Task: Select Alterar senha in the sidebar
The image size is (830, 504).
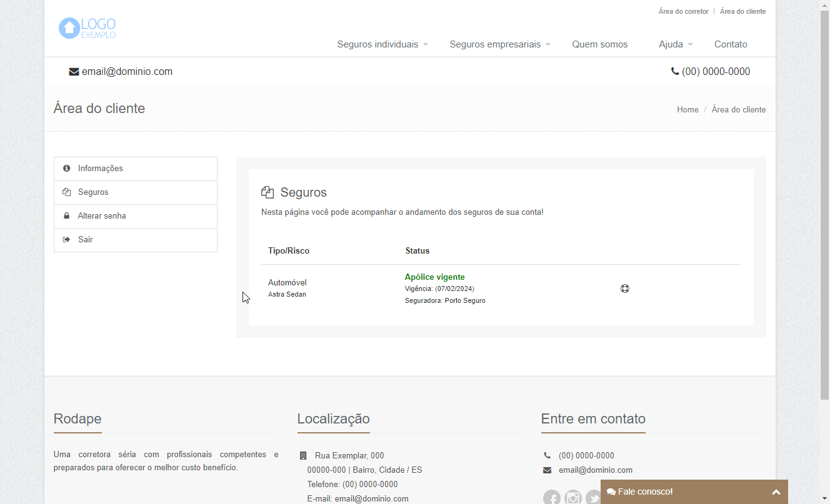Action: (x=136, y=216)
